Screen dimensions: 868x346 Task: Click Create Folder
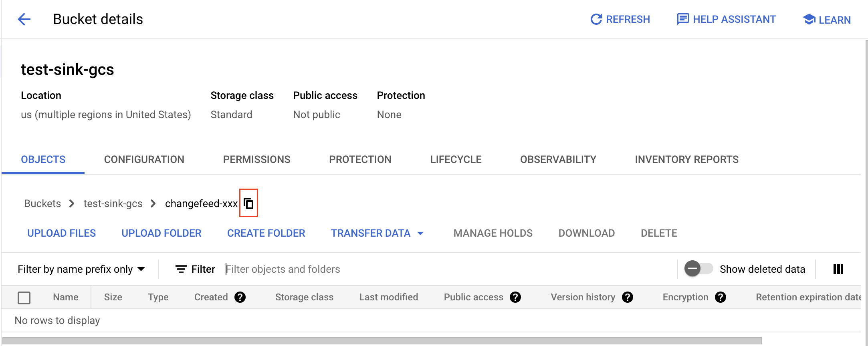[266, 233]
